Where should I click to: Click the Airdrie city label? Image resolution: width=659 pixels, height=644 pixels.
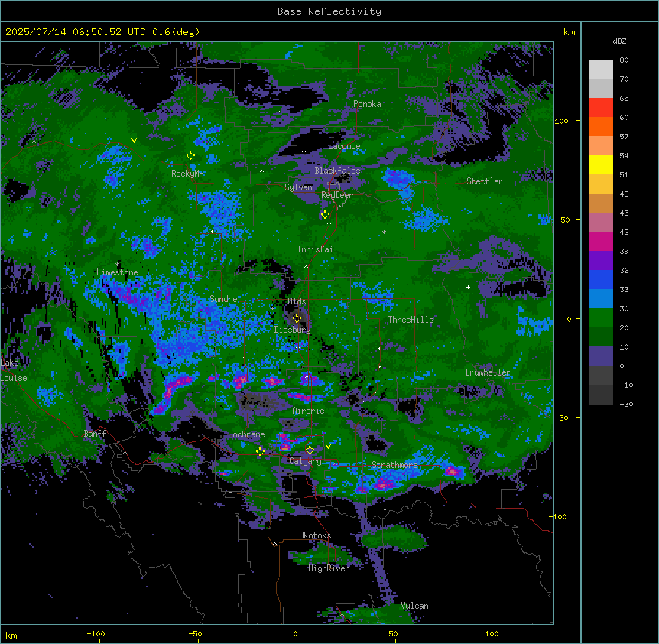(308, 411)
